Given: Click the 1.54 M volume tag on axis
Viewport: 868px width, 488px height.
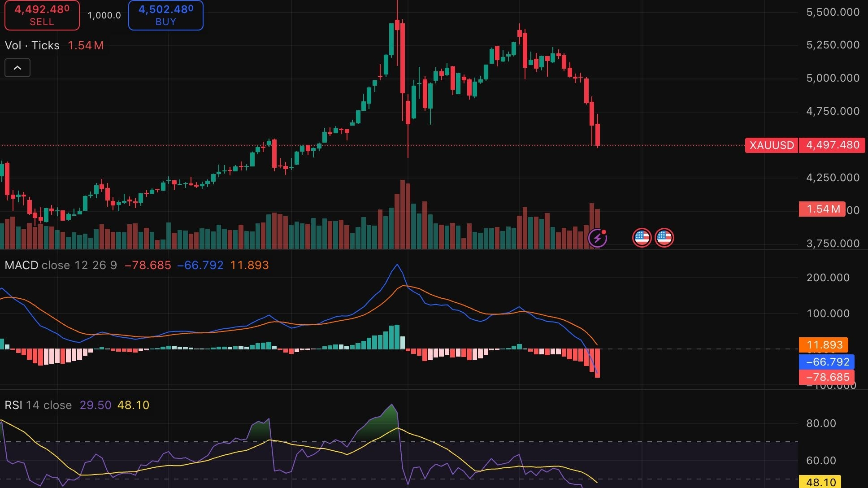Looking at the screenshot, I should pos(822,209).
